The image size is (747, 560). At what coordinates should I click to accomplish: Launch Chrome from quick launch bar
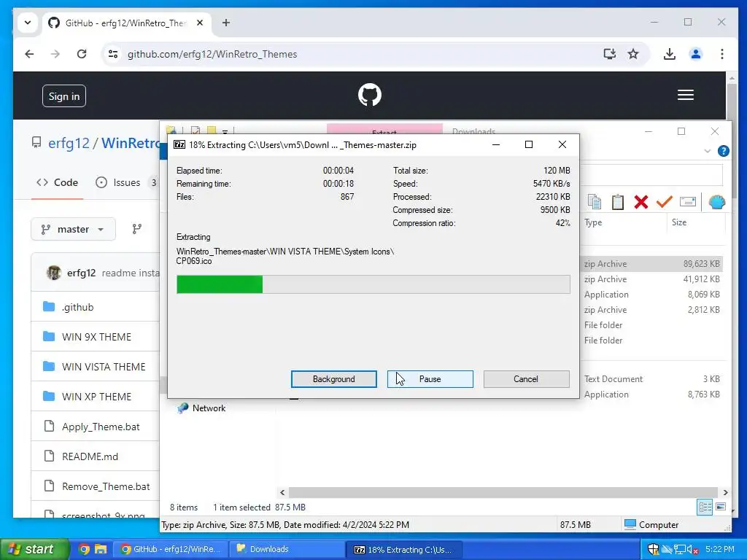[84, 549]
